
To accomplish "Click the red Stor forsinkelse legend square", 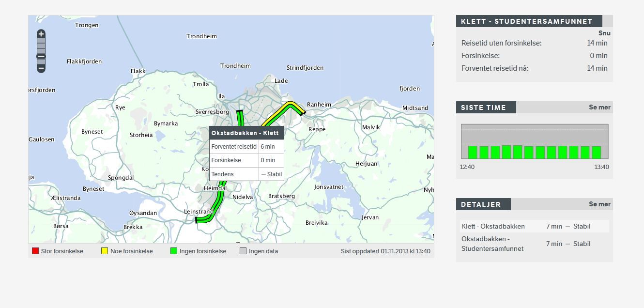I will click(x=35, y=251).
